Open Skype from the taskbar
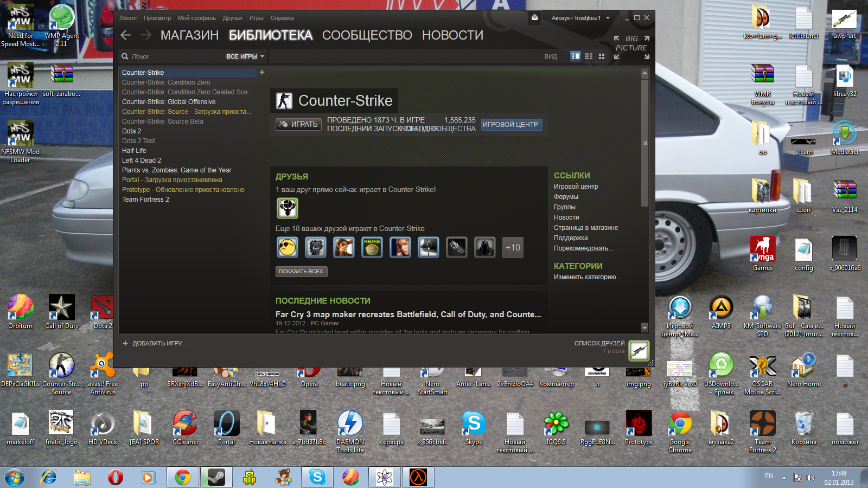Screen dimensions: 868x488 [x=317, y=477]
